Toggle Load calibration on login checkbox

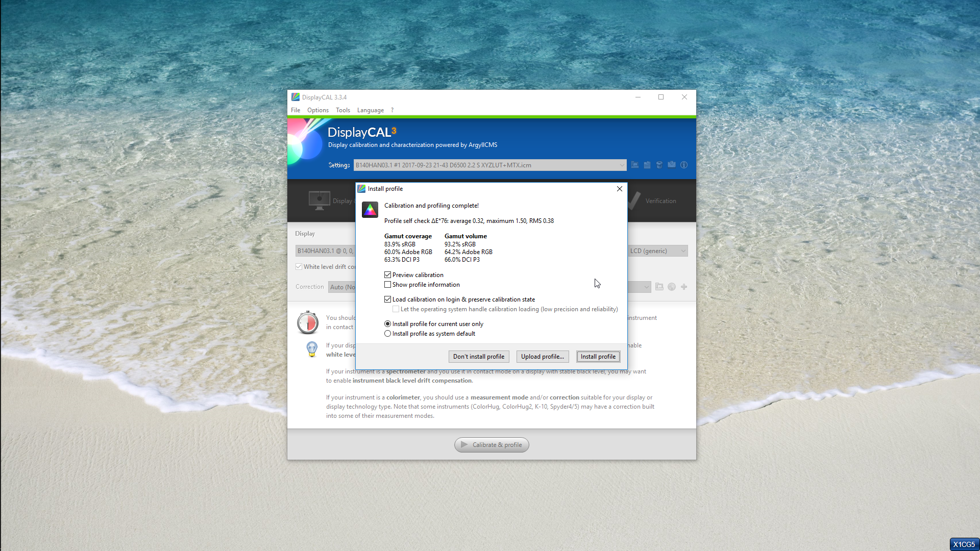point(388,299)
